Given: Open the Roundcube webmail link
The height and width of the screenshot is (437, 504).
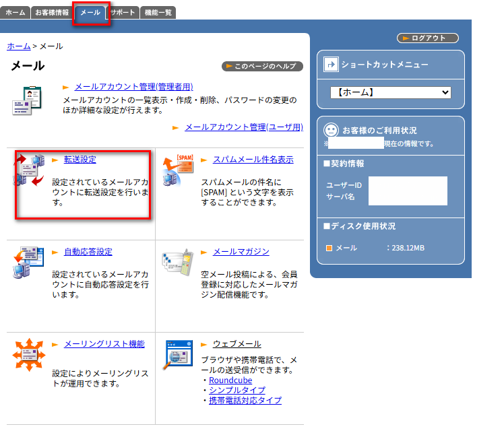Looking at the screenshot, I should (230, 380).
